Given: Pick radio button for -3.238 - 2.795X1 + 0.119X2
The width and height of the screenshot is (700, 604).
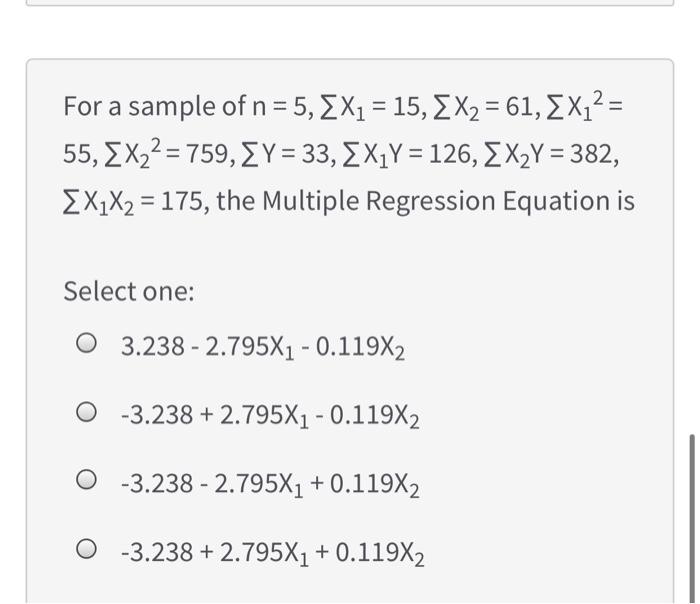Looking at the screenshot, I should tap(86, 480).
